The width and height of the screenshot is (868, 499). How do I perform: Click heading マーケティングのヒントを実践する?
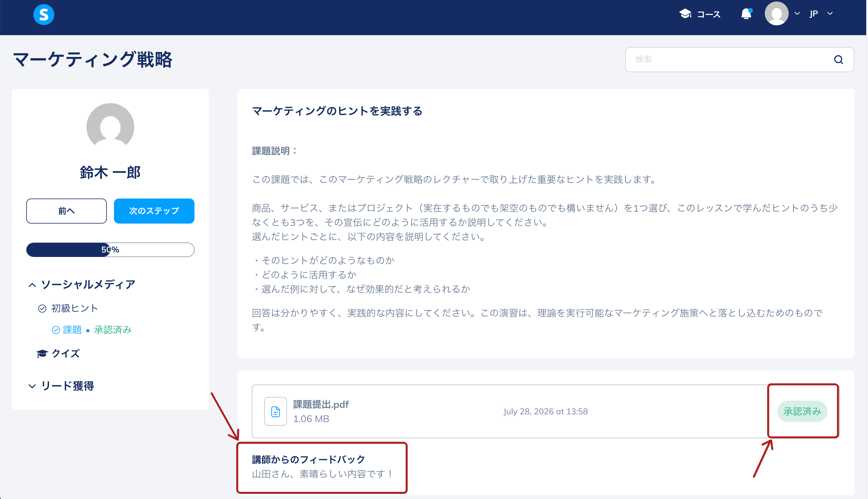[337, 111]
